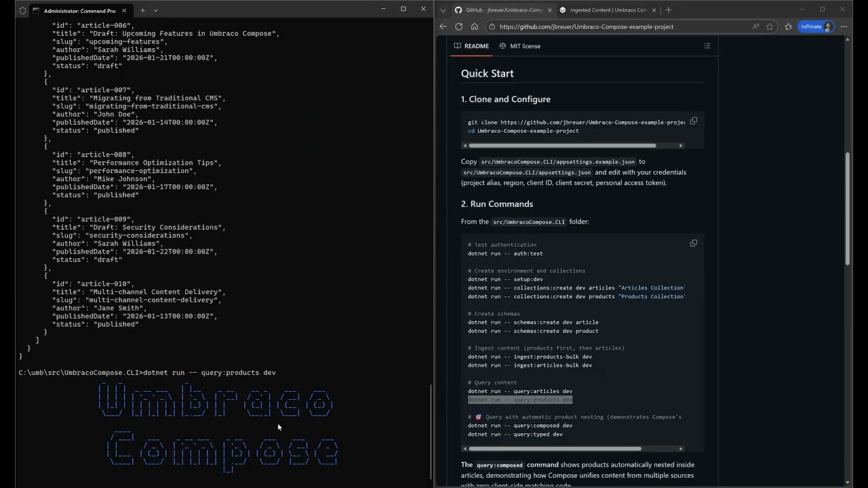
Task: Close the Ingested Content browser tab
Action: 654,10
